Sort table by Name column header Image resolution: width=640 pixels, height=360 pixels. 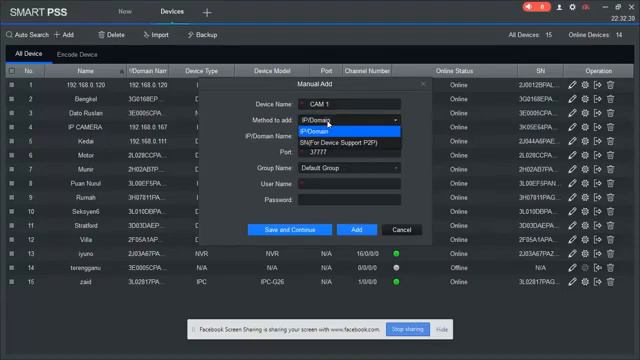coord(85,71)
